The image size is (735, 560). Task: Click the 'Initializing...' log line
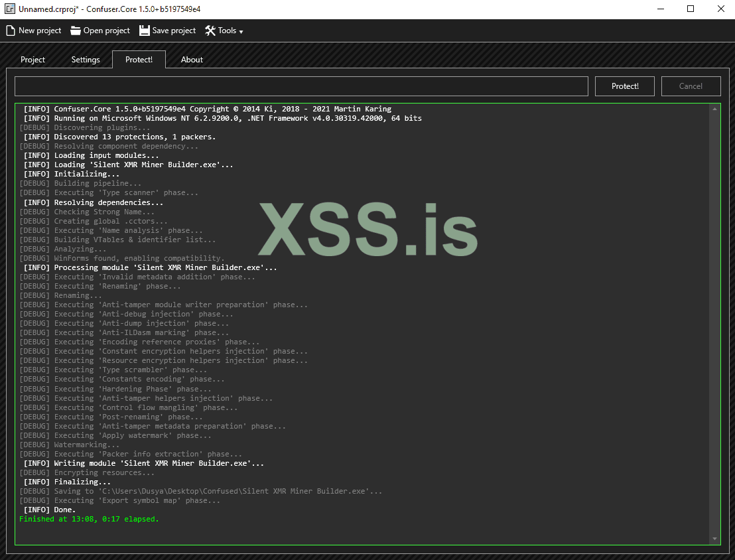(x=72, y=174)
